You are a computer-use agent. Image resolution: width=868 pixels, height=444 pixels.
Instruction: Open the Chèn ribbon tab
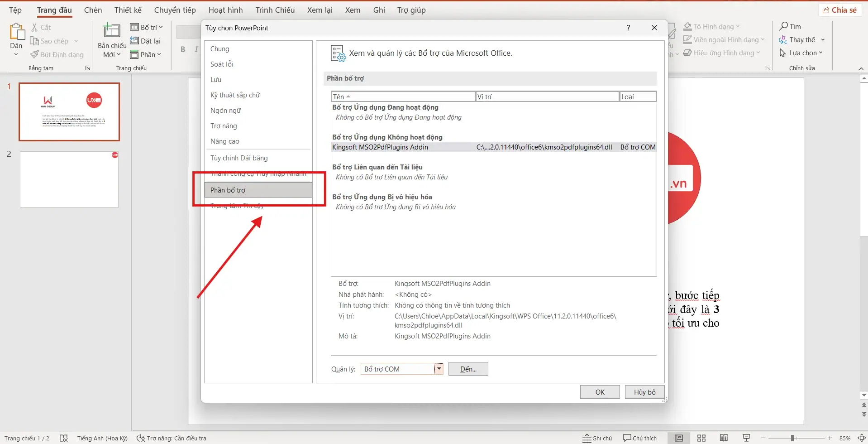pyautogui.click(x=93, y=10)
